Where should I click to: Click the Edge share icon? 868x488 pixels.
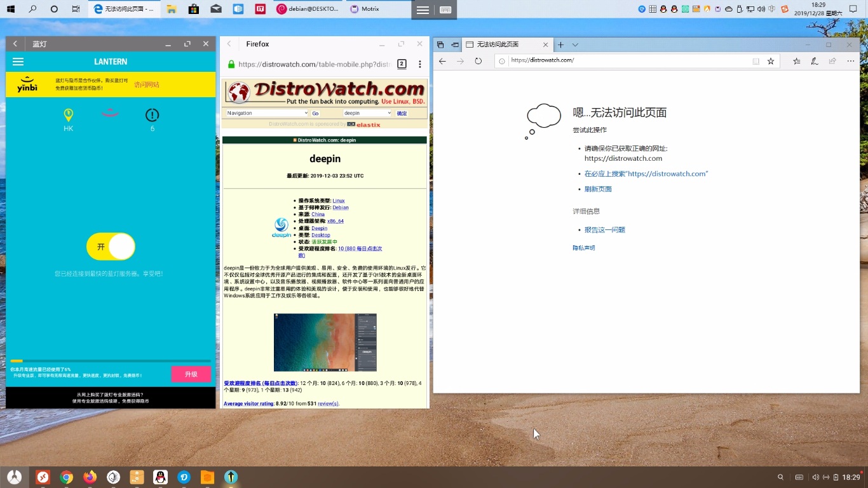coord(832,61)
